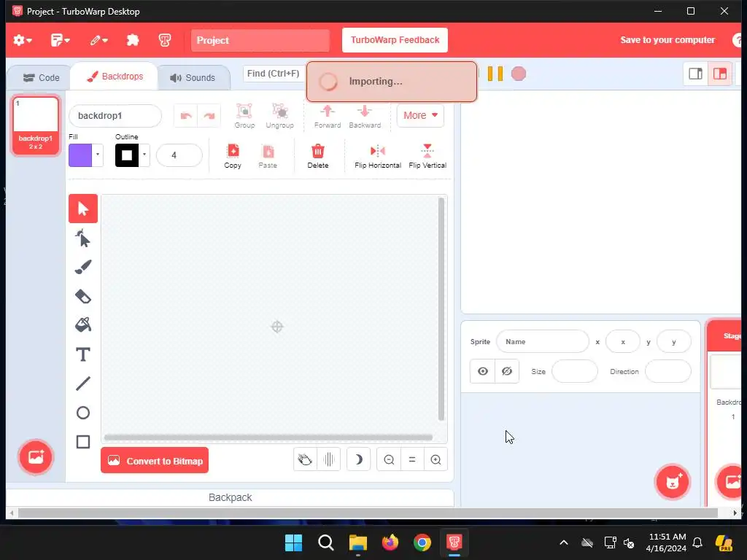Click Save to your computer

click(667, 40)
